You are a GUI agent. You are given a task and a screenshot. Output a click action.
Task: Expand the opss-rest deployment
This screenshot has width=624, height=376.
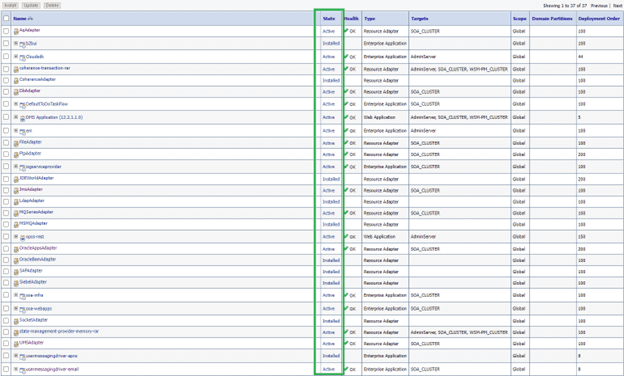coord(16,236)
